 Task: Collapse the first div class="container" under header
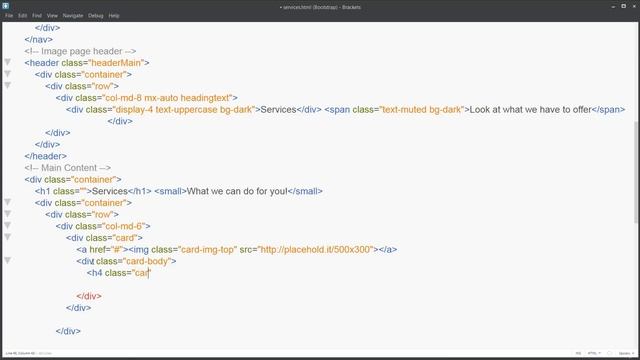point(7,74)
